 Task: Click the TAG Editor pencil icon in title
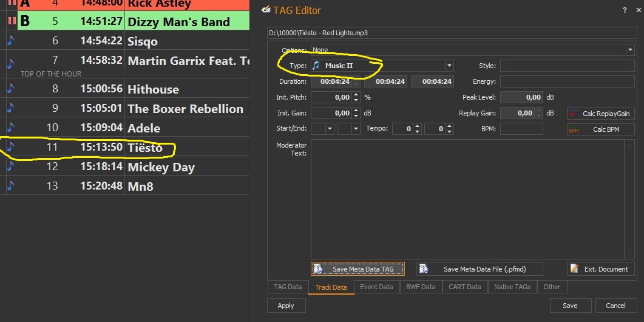click(266, 10)
